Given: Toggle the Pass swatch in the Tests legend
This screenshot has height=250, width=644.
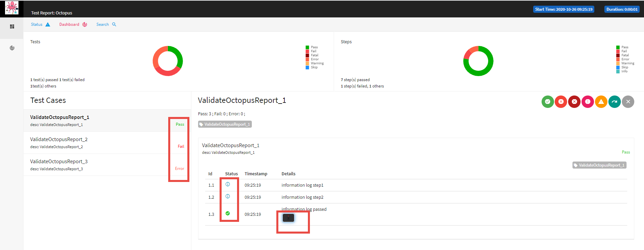Looking at the screenshot, I should tap(307, 47).
